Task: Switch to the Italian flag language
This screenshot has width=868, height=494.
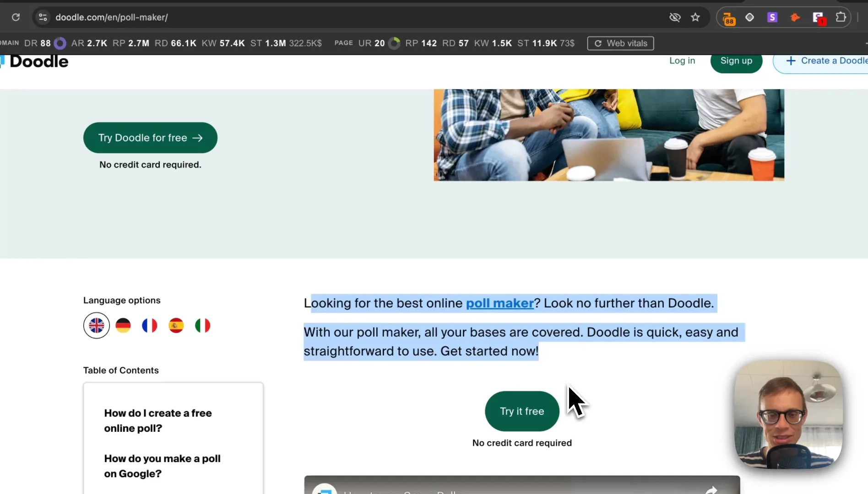Action: 203,326
